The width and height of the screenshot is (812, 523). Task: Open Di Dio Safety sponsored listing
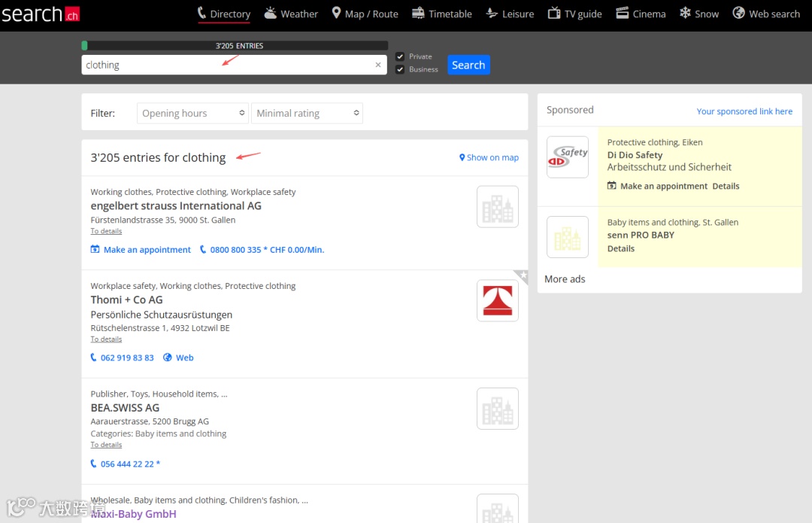pyautogui.click(x=635, y=155)
